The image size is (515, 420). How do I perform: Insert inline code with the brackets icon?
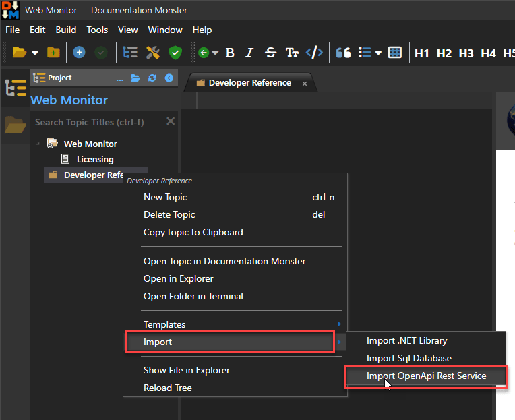(x=314, y=53)
